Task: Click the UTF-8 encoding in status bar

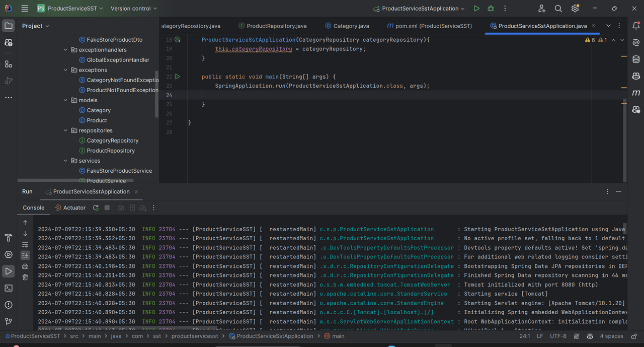Action: (x=558, y=336)
